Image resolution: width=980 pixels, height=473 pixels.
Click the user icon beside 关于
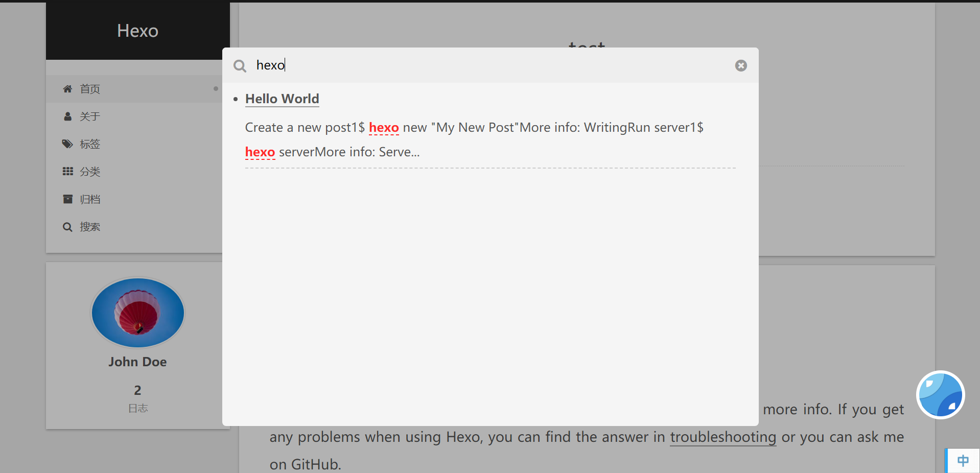(67, 116)
